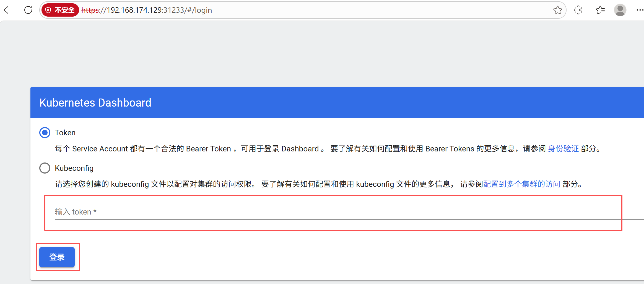Go back with the browser back arrow

click(x=9, y=10)
